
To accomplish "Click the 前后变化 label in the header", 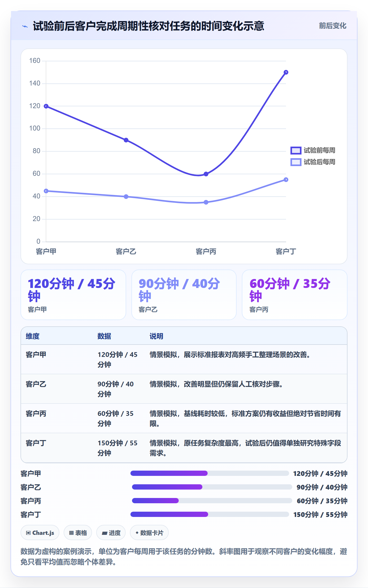I will click(x=333, y=26).
